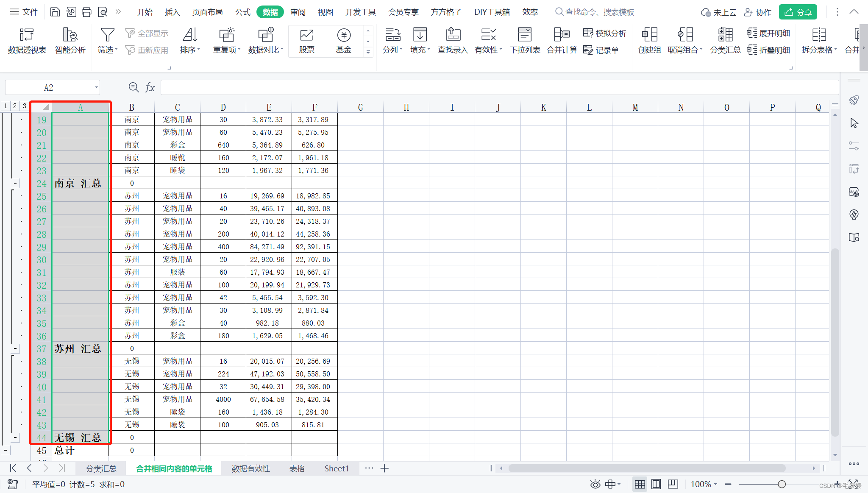Click the fx insert function icon
Viewport: 868px width, 493px height.
(x=150, y=87)
